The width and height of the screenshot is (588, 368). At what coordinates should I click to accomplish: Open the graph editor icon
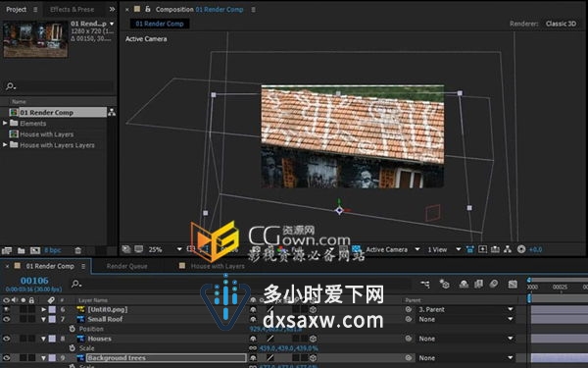point(513,285)
